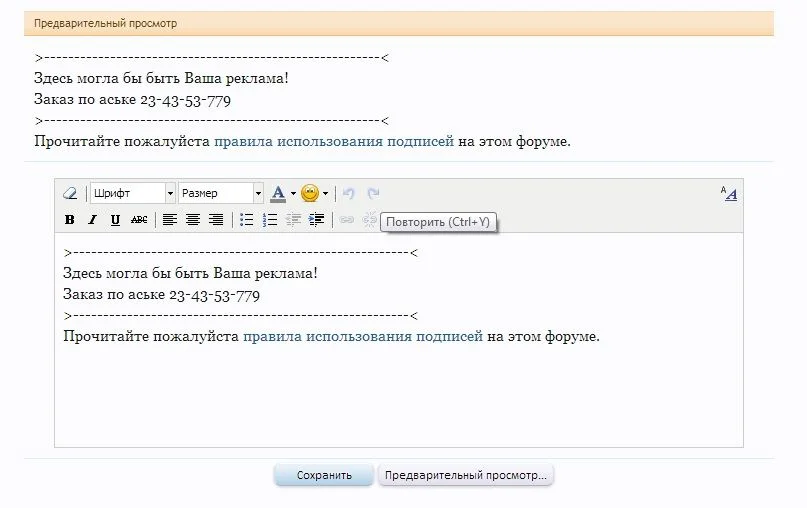Toggle italic formatting

click(92, 220)
